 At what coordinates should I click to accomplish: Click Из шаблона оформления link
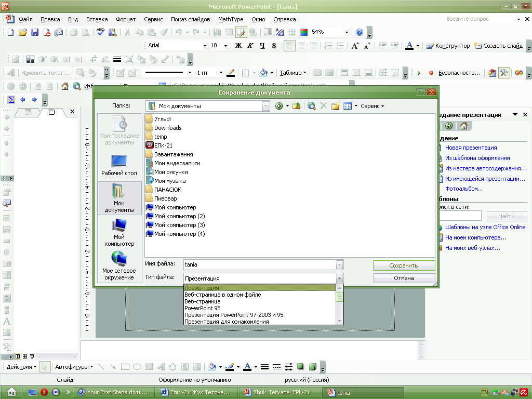coord(477,158)
